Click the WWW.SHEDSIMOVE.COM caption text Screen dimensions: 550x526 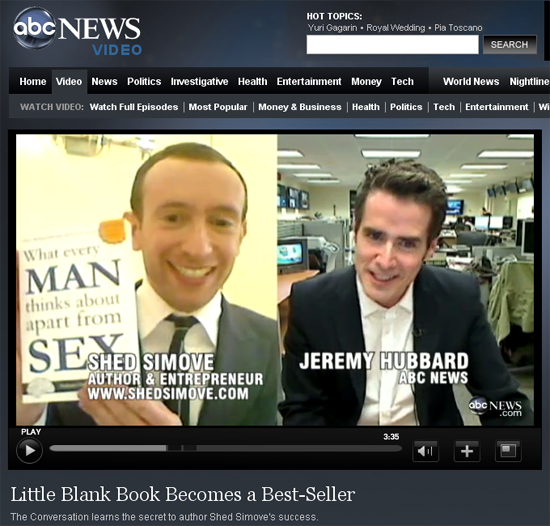click(168, 393)
